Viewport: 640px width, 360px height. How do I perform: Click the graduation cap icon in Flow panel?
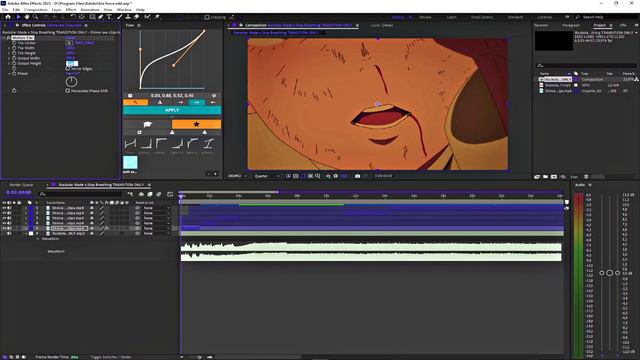tap(147, 124)
